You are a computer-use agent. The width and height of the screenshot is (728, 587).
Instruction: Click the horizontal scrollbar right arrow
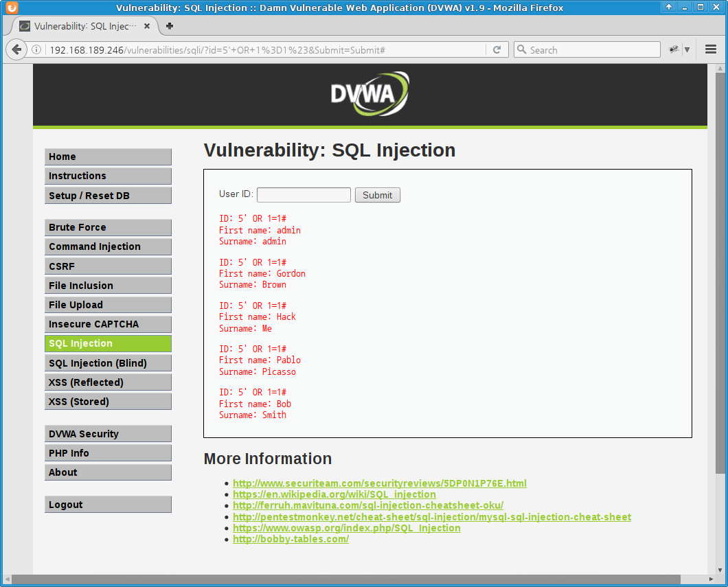click(711, 579)
